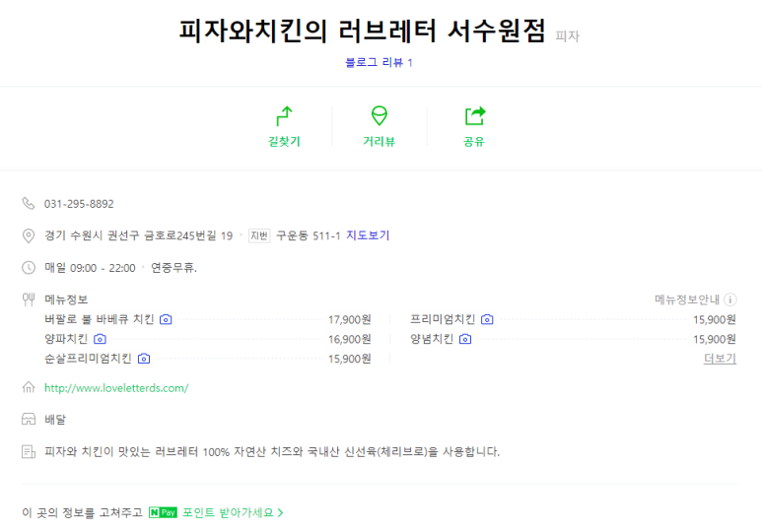Click lot address 구운동 511-1

click(x=309, y=235)
